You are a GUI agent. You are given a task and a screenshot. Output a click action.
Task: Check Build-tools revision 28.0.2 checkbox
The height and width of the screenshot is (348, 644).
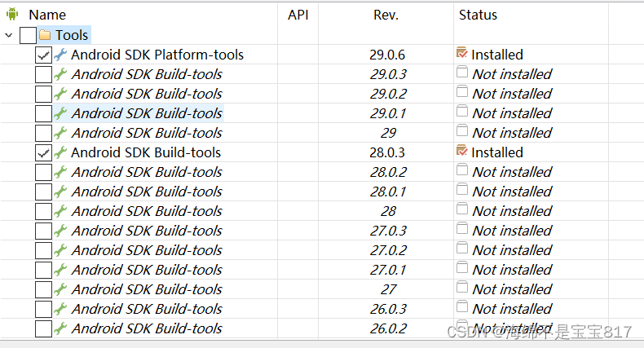coord(43,172)
